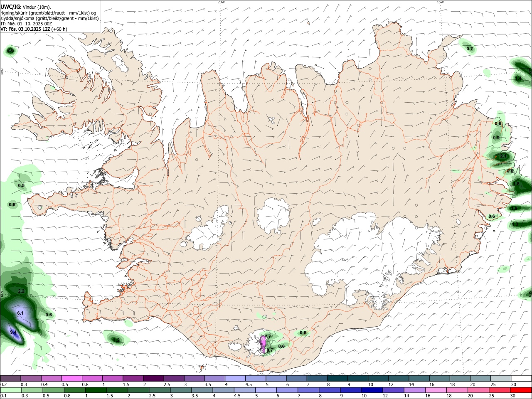Click the 'VT: Fös. 03.10.2025 12Z (+60 h)' line

(x=34, y=29)
